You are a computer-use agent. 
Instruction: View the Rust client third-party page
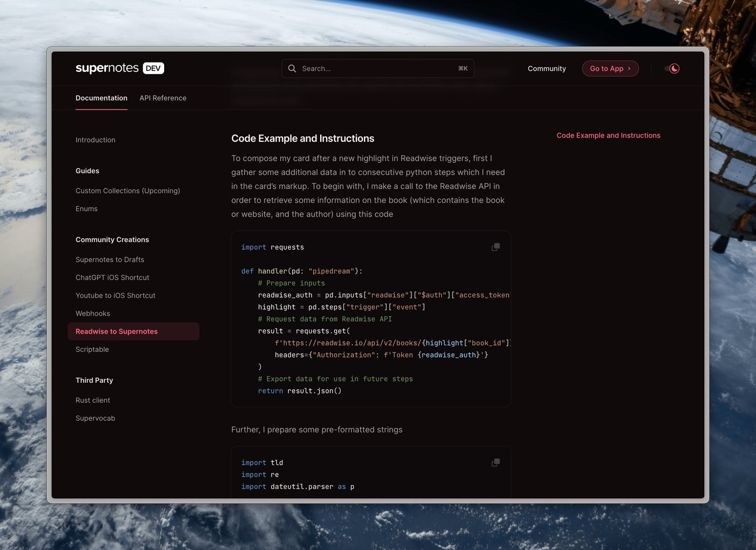coord(92,400)
